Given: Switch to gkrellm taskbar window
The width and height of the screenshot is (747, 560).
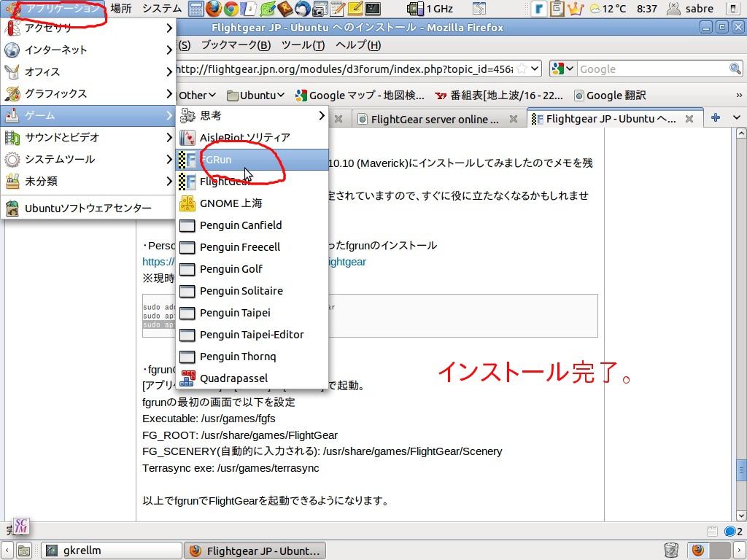Looking at the screenshot, I should 112,551.
